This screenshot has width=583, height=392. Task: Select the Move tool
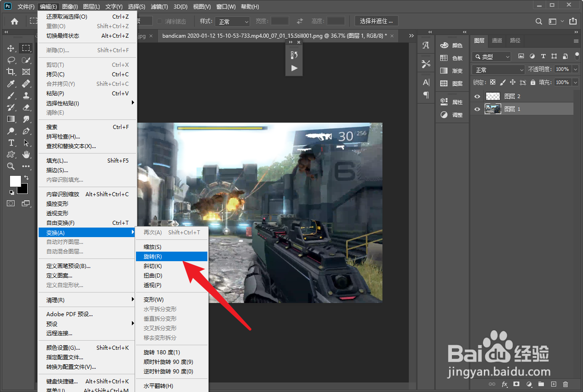11,48
